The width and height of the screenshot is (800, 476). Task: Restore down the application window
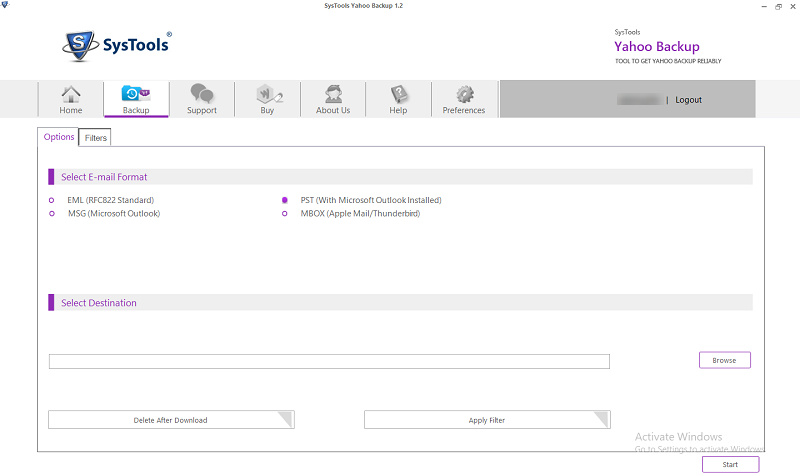[x=778, y=7]
